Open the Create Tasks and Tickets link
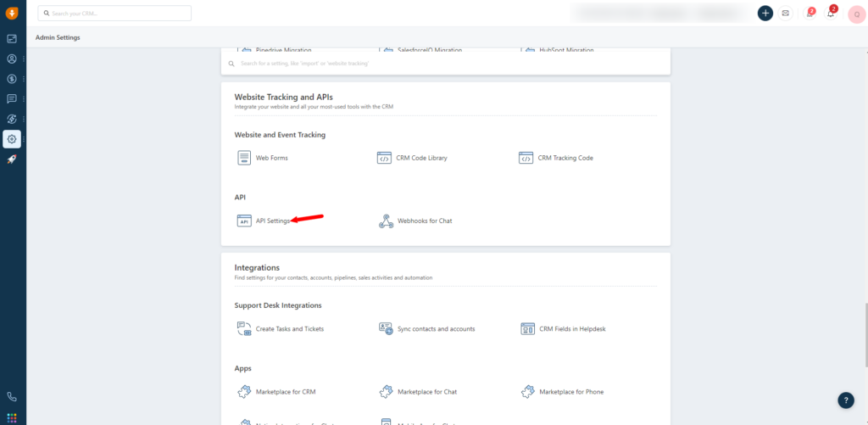Screen dimensions: 868x425 (x=290, y=328)
